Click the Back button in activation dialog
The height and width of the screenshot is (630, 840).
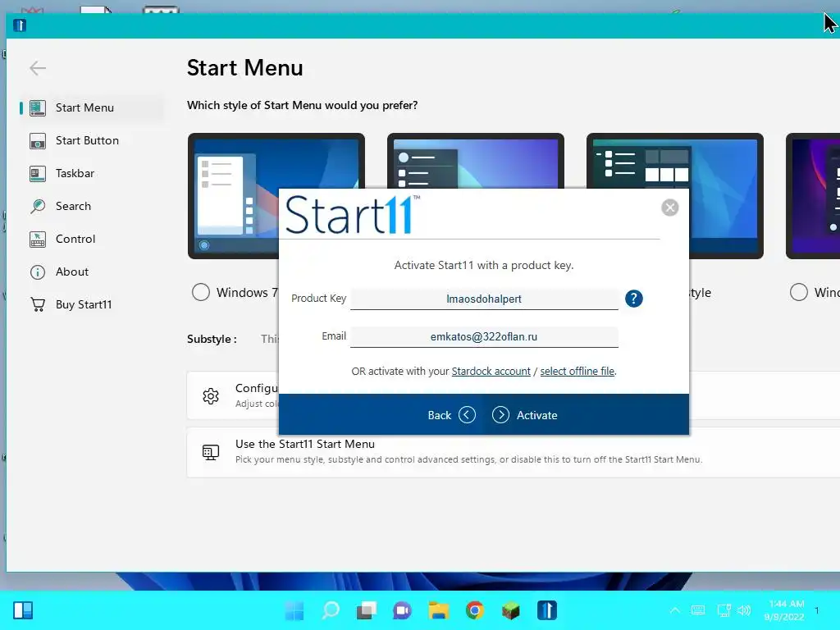coord(452,415)
